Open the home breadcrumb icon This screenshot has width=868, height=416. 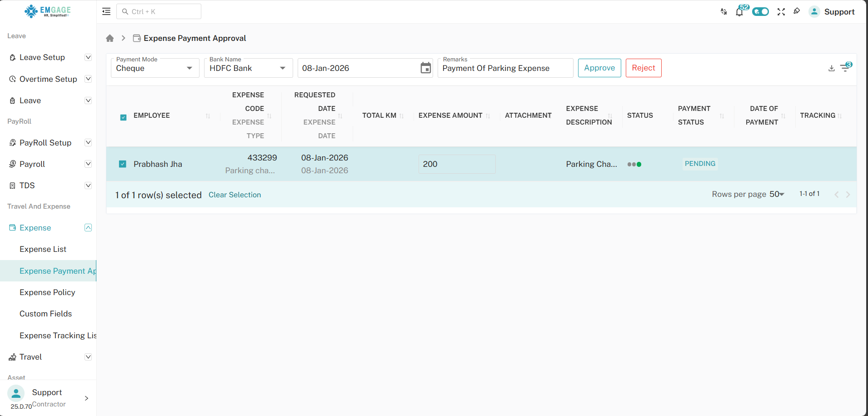coord(110,38)
